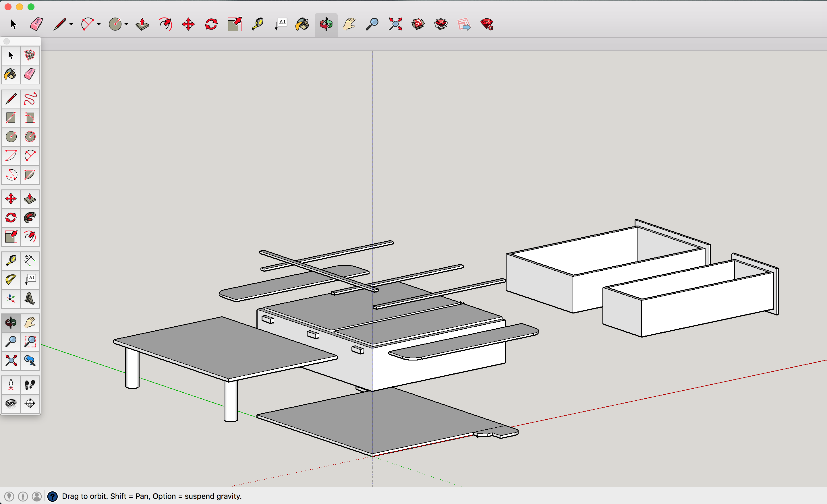Select Push/Pull tool in top toolbar
Screen dimensions: 827x504
142,24
